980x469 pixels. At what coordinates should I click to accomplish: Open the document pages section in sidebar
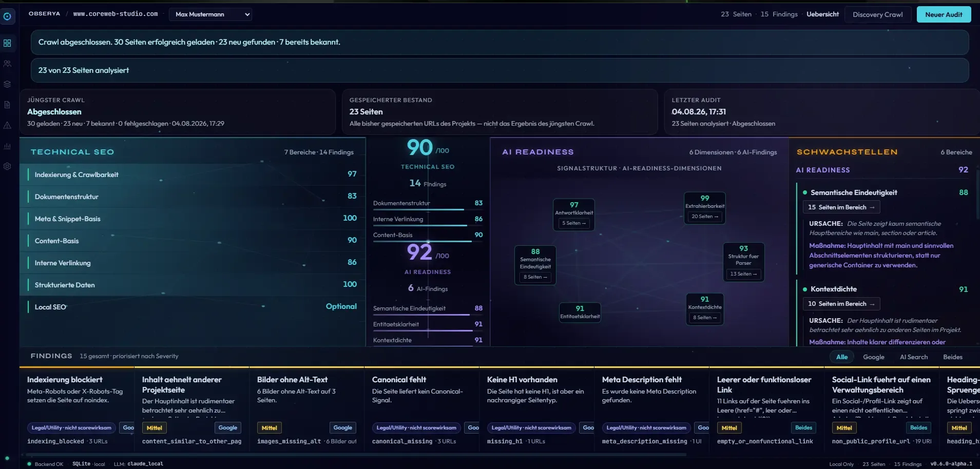[x=7, y=105]
